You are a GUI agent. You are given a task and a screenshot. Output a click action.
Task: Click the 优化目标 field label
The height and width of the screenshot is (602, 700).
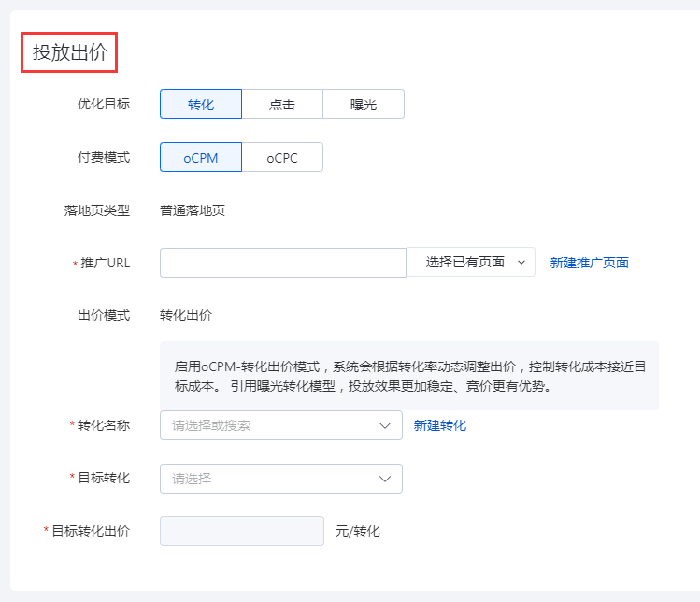[x=104, y=104]
